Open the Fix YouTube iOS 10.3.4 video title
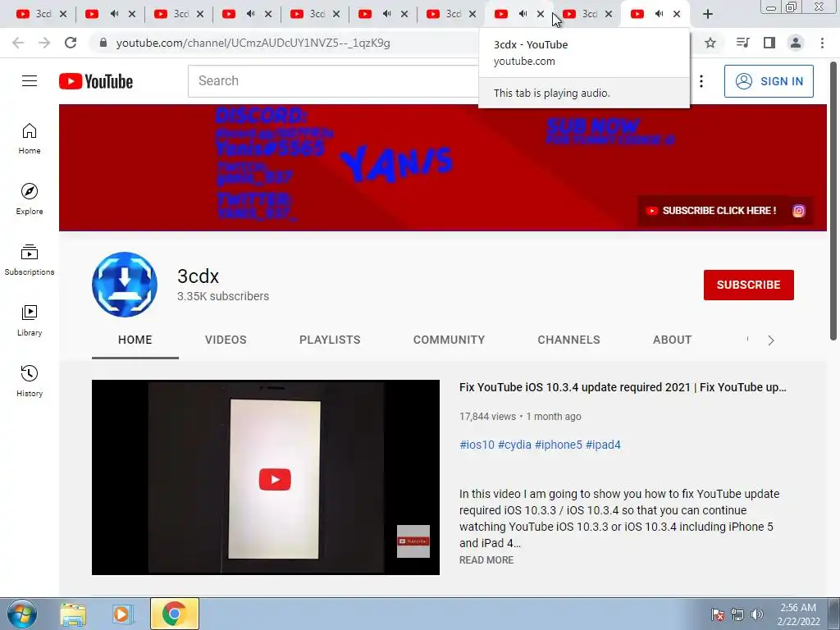 [x=623, y=387]
